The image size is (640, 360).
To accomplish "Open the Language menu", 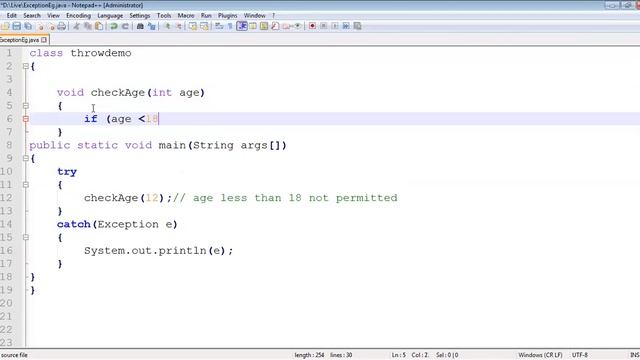I will coord(110,16).
